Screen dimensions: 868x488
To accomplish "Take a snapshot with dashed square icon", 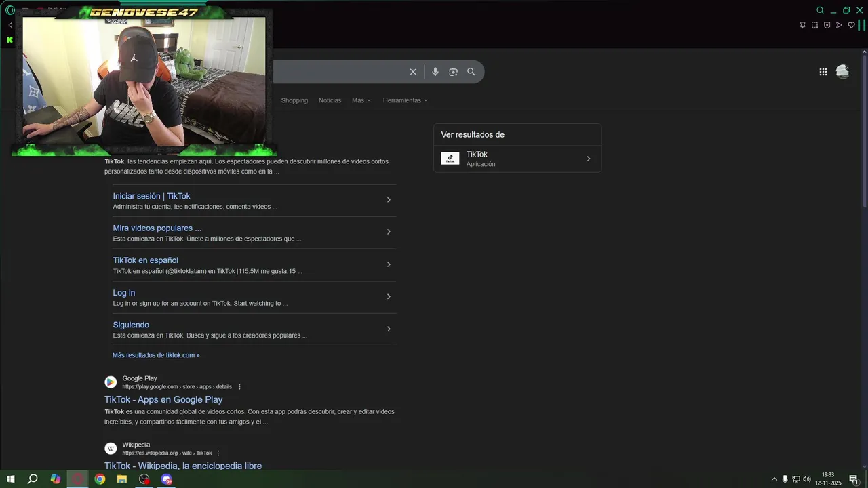I will click(x=815, y=25).
